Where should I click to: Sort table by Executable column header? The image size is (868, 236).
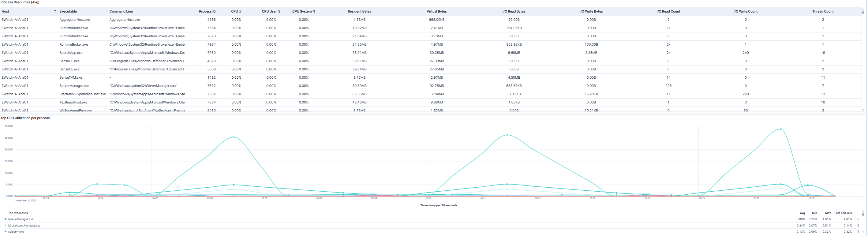(68, 11)
